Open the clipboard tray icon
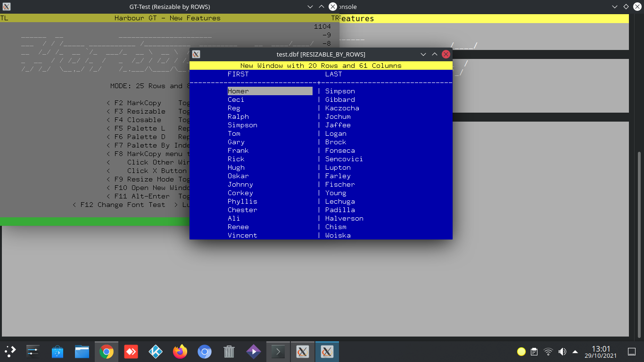Screen dimensions: 644x362 coord(534,352)
